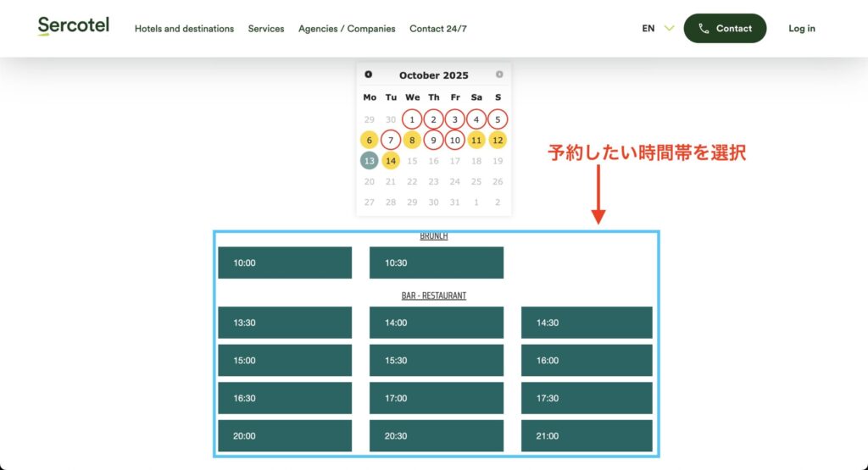This screenshot has width=868, height=470.
Task: Choose October 11 on the calendar
Action: click(476, 140)
